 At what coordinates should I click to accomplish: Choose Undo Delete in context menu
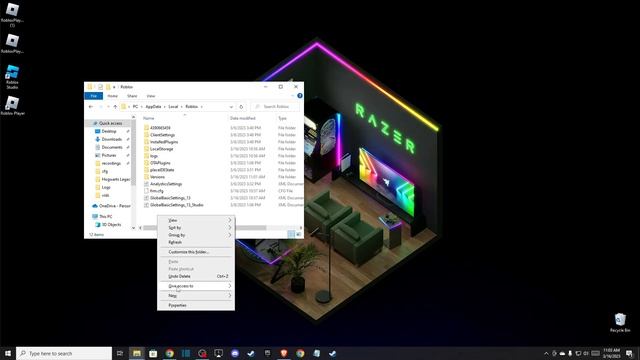click(196, 276)
